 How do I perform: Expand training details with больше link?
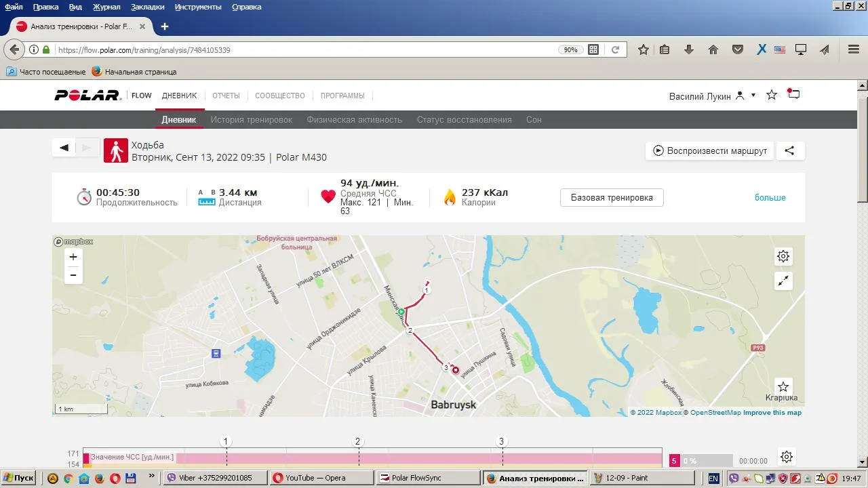(770, 198)
